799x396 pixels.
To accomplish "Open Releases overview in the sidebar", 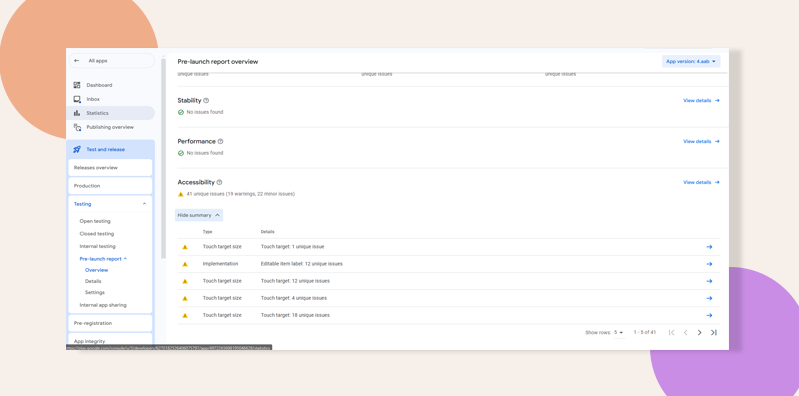I will [x=110, y=168].
